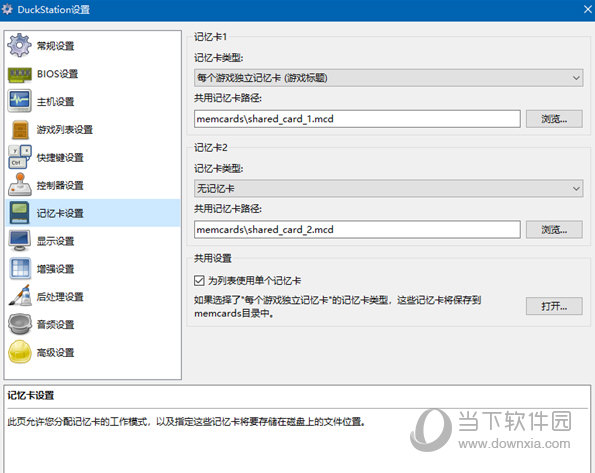This screenshot has width=595, height=473.
Task: Click the 记忆卡1 group title
Action: (x=211, y=37)
